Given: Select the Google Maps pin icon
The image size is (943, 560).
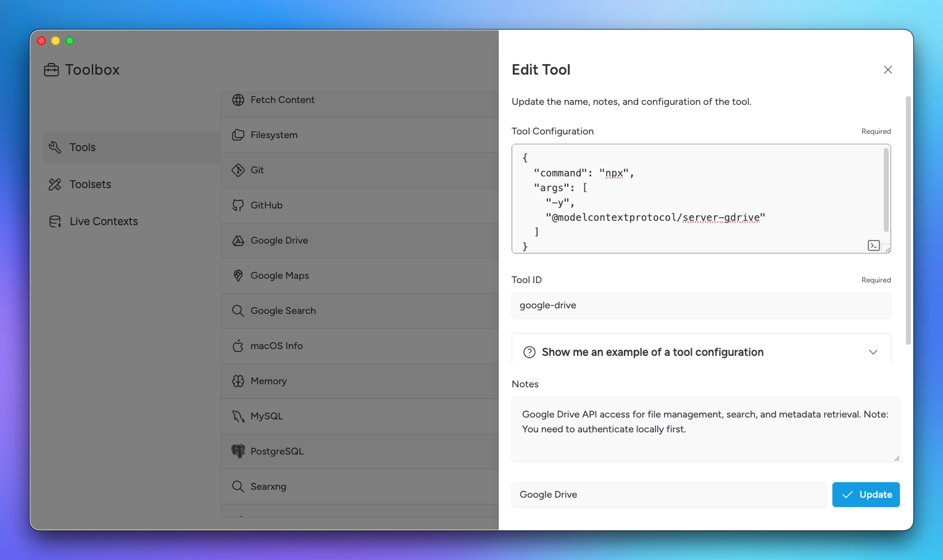Looking at the screenshot, I should click(238, 275).
